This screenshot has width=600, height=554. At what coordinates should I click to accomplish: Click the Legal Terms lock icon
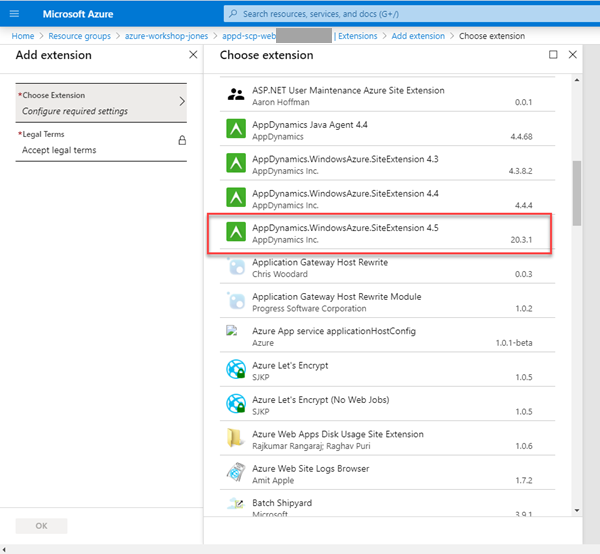point(182,141)
